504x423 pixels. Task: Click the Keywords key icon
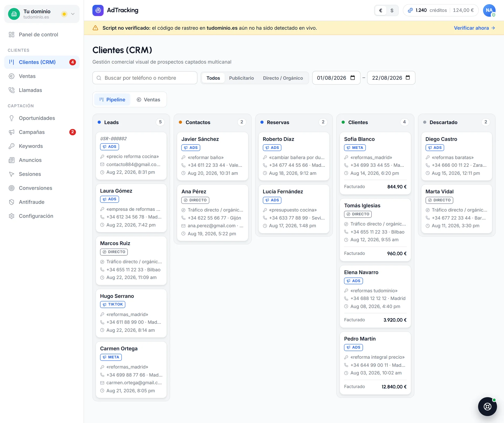12,146
